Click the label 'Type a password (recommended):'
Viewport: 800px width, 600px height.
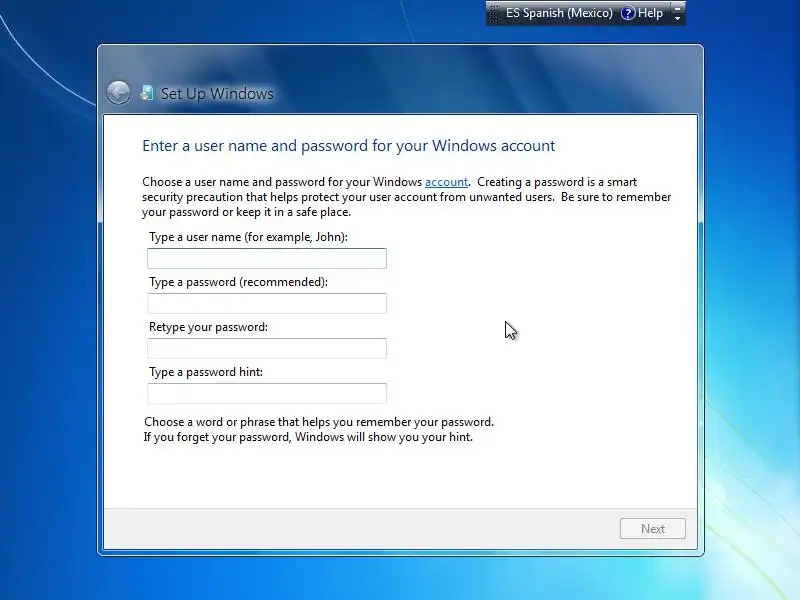pyautogui.click(x=238, y=282)
